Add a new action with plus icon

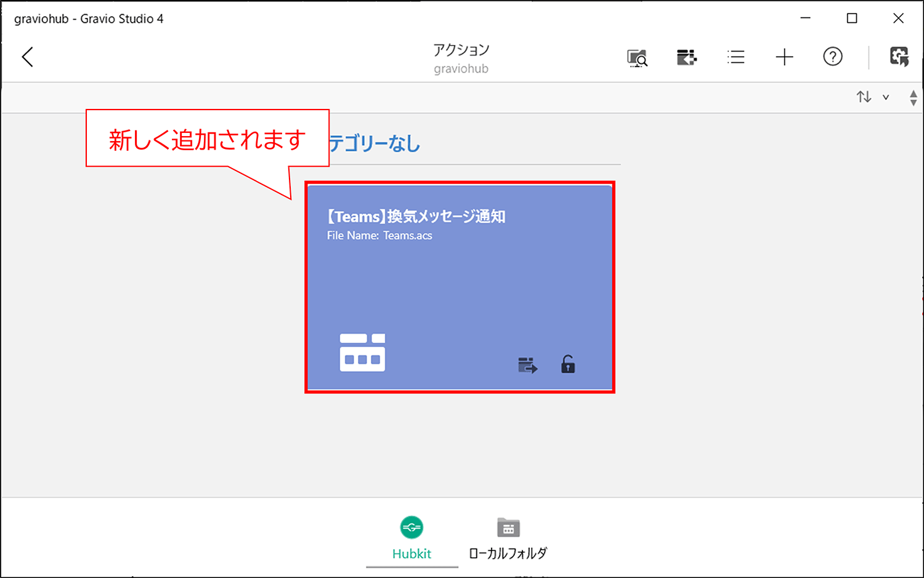click(784, 57)
